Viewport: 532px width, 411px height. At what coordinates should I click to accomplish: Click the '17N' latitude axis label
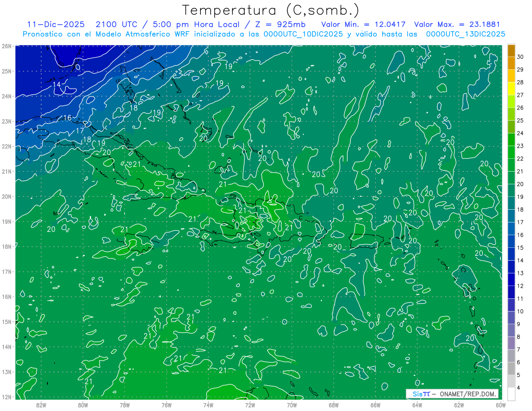6,272
